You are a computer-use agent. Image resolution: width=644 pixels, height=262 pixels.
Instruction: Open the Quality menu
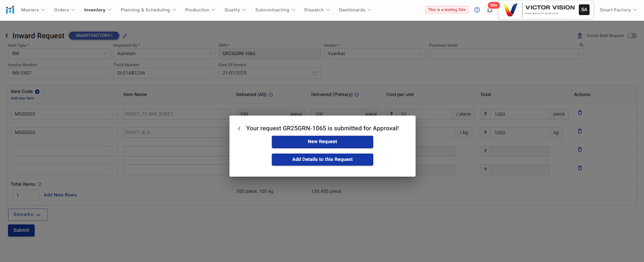tap(235, 10)
